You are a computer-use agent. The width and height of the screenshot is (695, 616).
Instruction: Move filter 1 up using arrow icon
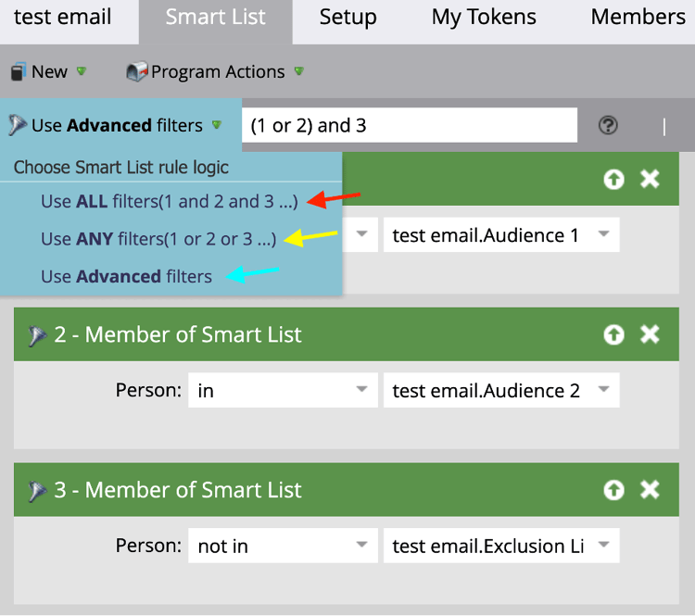point(613,179)
